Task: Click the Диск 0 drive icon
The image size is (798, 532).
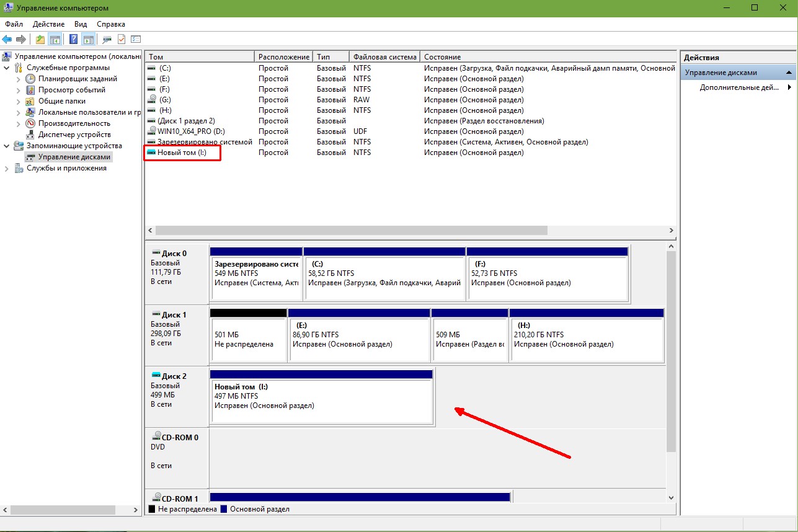Action: [156, 253]
